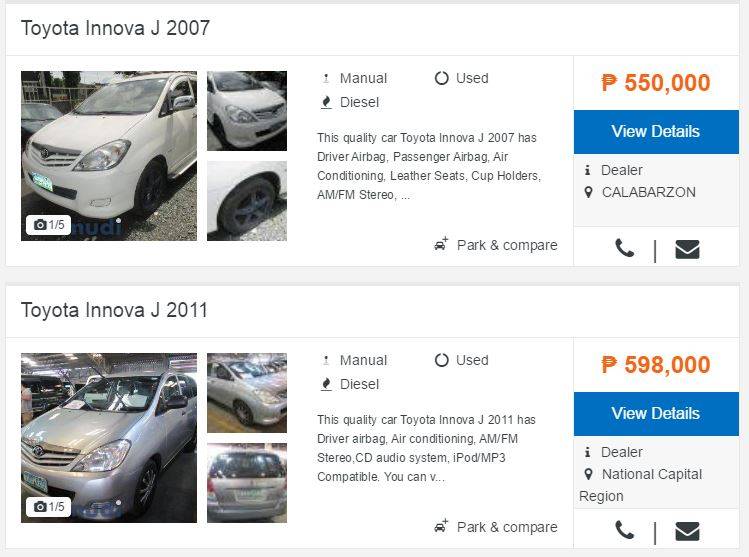Click Park & compare car icon for 2007 Innova
The image size is (749, 557).
441,244
